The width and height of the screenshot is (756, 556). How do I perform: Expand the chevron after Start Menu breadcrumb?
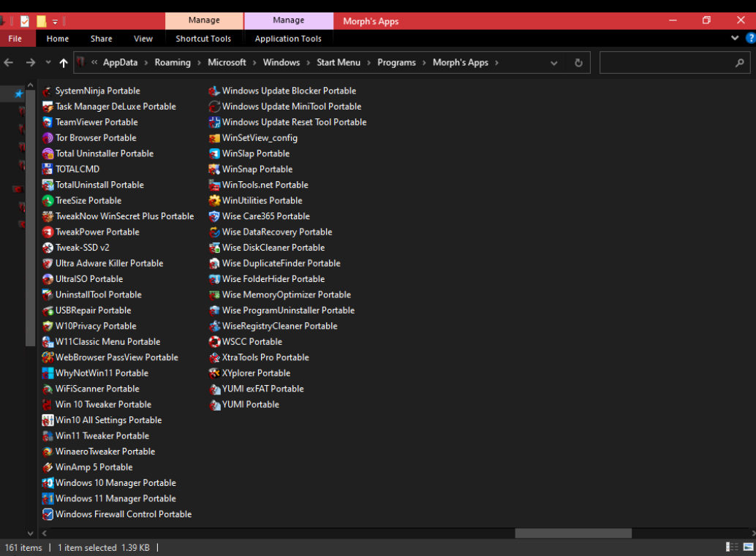click(x=368, y=63)
